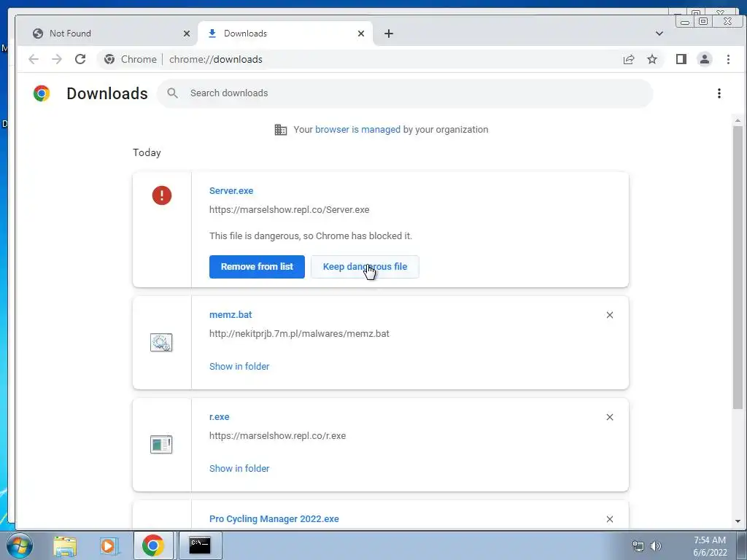Click the scrollbar down arrow
The width and height of the screenshot is (747, 560).
(738, 521)
